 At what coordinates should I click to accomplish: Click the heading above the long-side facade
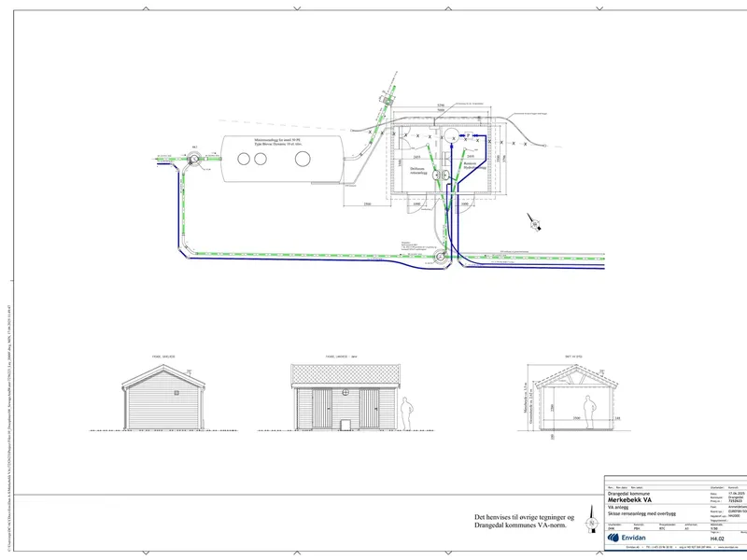point(341,357)
